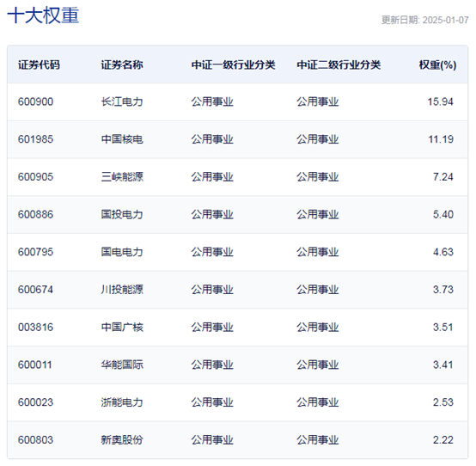476x466 pixels.
Task: Click second-level industry 公用事业 in 三峡能源 row
Action: click(x=318, y=177)
